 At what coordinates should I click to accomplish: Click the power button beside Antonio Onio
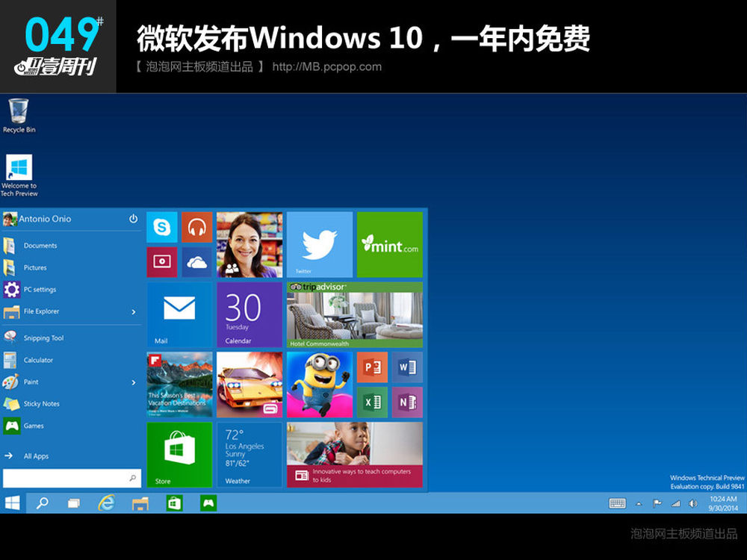(x=134, y=219)
